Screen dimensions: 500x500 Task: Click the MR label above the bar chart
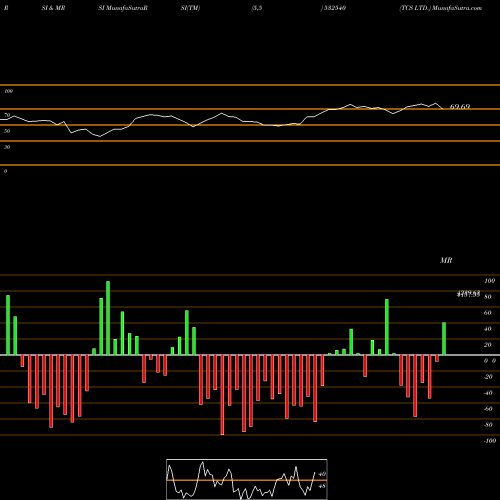tap(446, 260)
